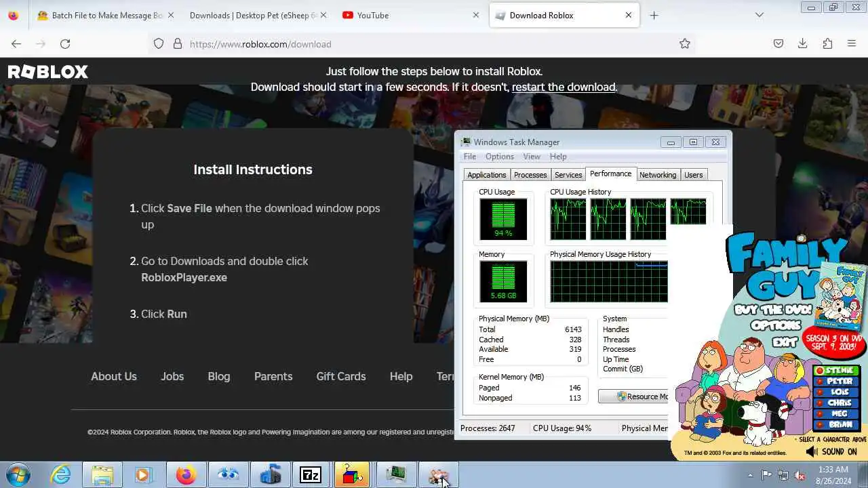This screenshot has height=488, width=868.
Task: Click the padlock site info icon
Action: (178, 44)
